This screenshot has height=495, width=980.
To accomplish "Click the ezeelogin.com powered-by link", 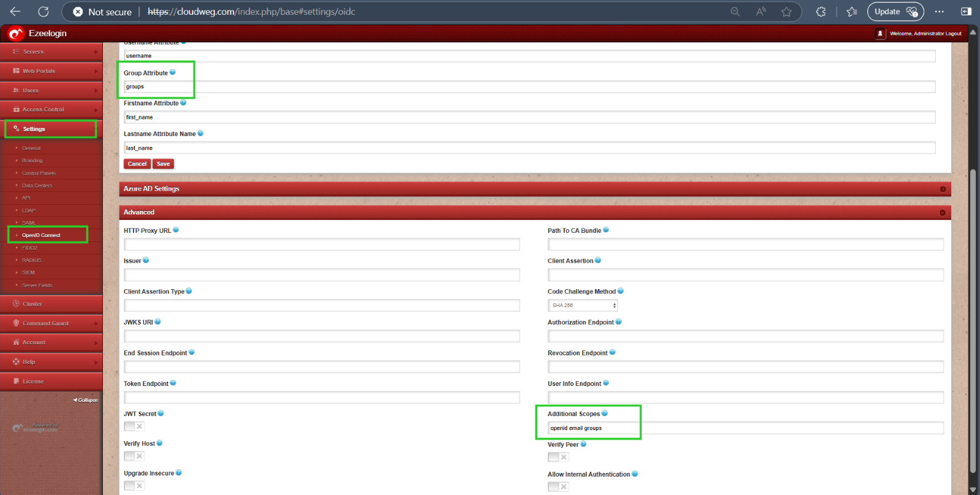I will point(36,428).
